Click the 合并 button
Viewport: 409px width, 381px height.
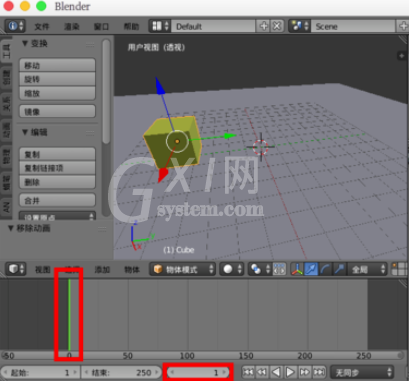(57, 200)
